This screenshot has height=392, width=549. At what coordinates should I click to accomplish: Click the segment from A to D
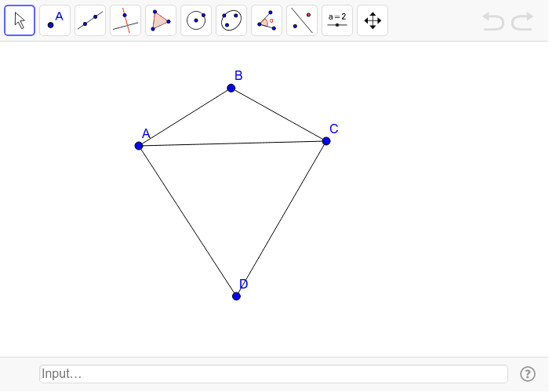[x=187, y=221]
